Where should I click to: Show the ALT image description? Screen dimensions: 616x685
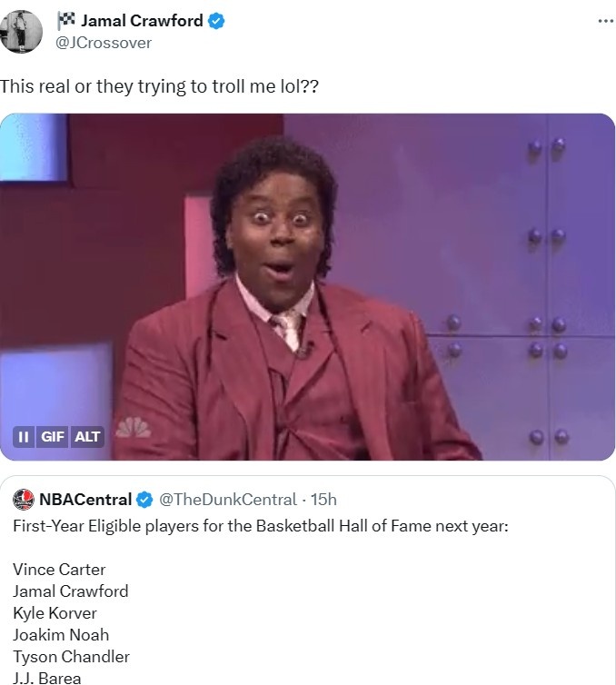[x=87, y=436]
